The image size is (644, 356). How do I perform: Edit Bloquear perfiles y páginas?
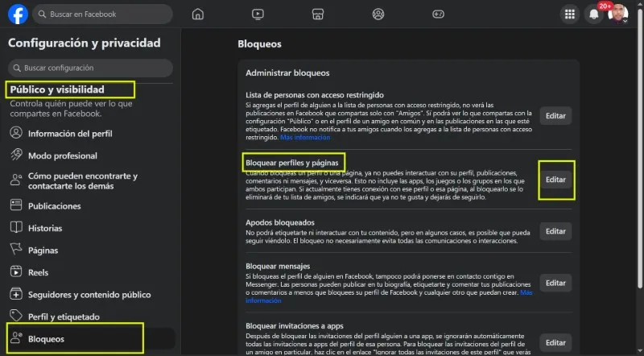coord(555,180)
